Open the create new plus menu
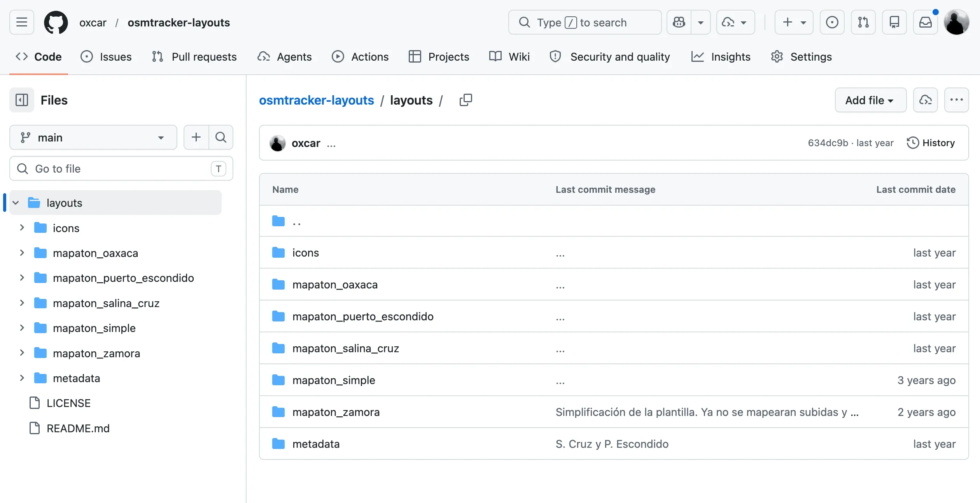 (794, 22)
